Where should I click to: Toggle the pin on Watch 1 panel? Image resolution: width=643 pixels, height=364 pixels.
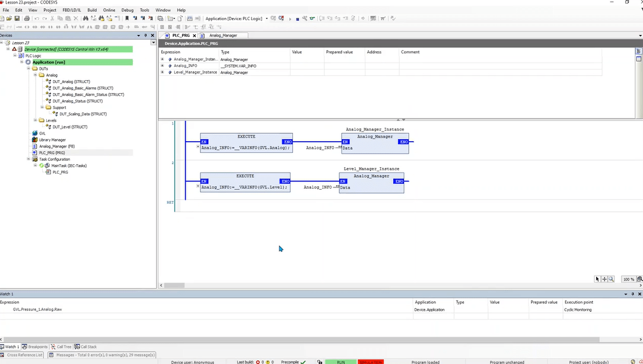[x=633, y=294]
